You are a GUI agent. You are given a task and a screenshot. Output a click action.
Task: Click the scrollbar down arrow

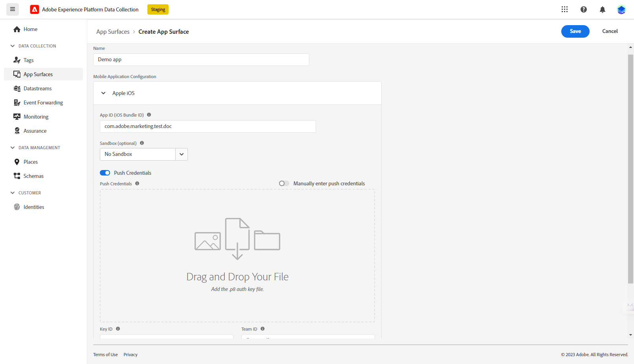point(630,335)
